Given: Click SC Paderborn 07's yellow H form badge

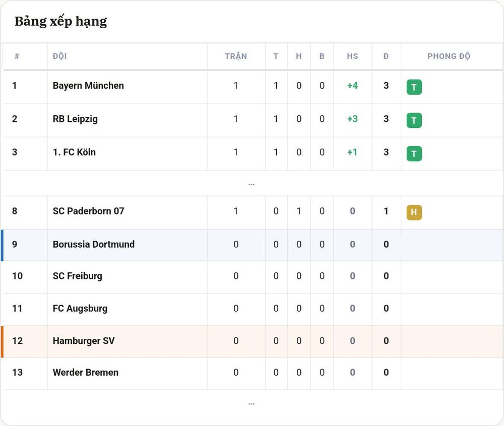Looking at the screenshot, I should [x=414, y=212].
